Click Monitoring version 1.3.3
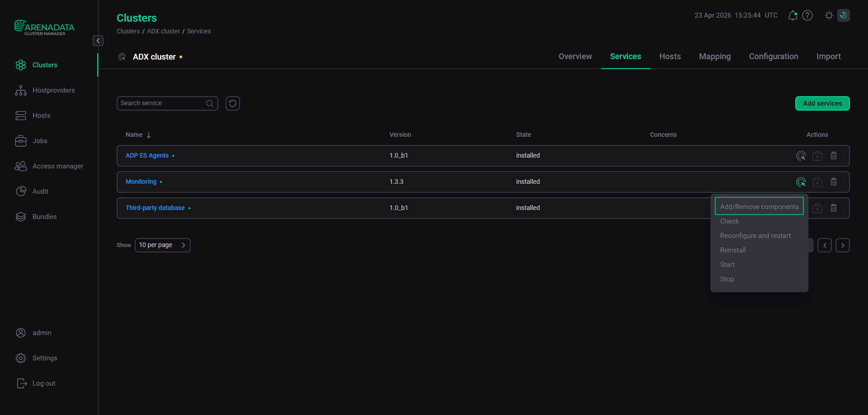This screenshot has height=415, width=868. [396, 182]
